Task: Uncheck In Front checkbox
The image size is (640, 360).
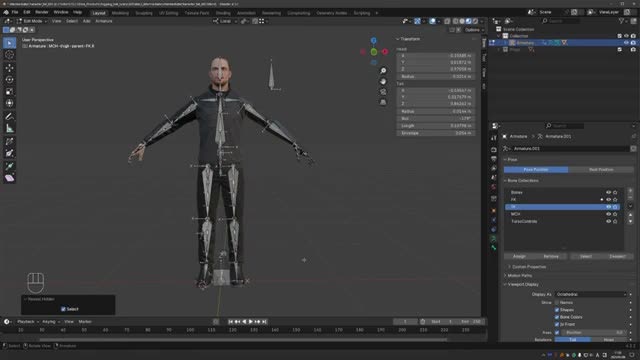Action: coord(557,324)
